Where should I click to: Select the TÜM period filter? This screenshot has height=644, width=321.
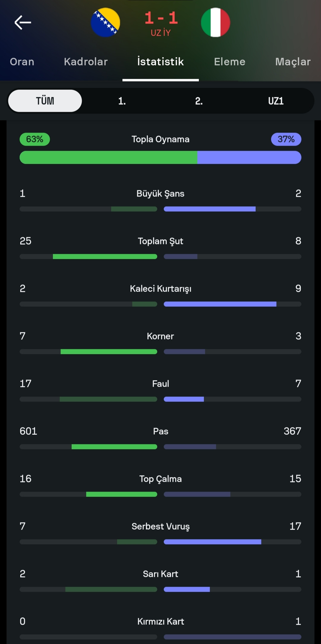(45, 101)
